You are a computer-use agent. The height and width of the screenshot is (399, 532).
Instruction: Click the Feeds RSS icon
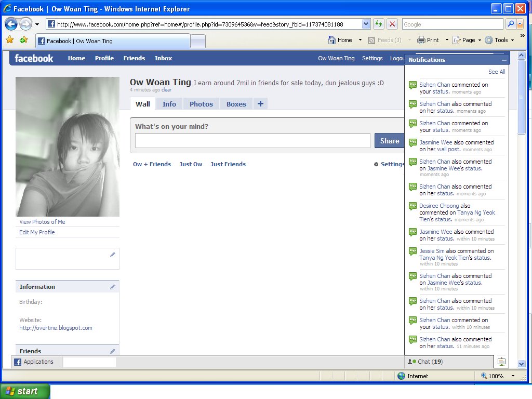[371, 40]
